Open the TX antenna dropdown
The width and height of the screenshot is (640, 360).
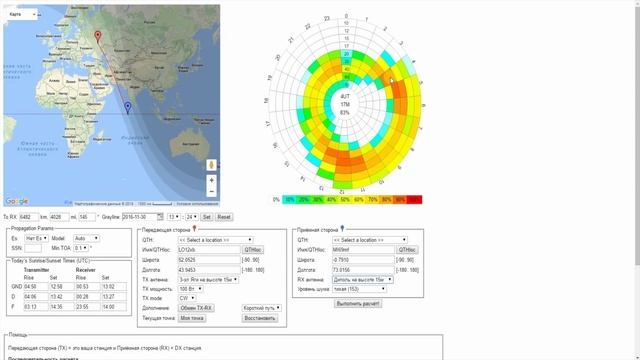point(208,280)
